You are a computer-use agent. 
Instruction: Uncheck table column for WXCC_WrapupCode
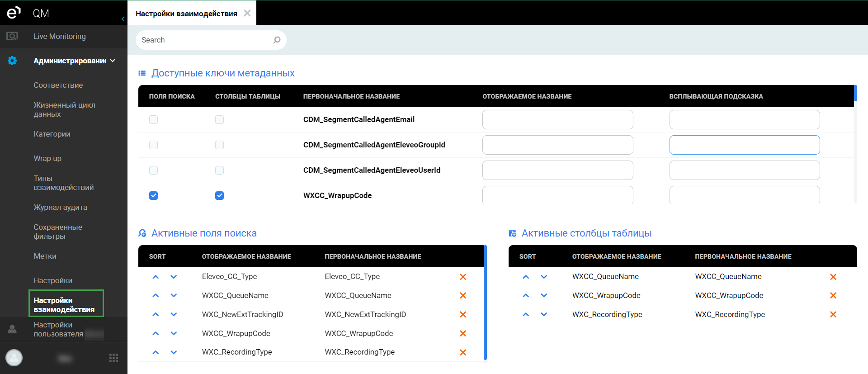220,195
